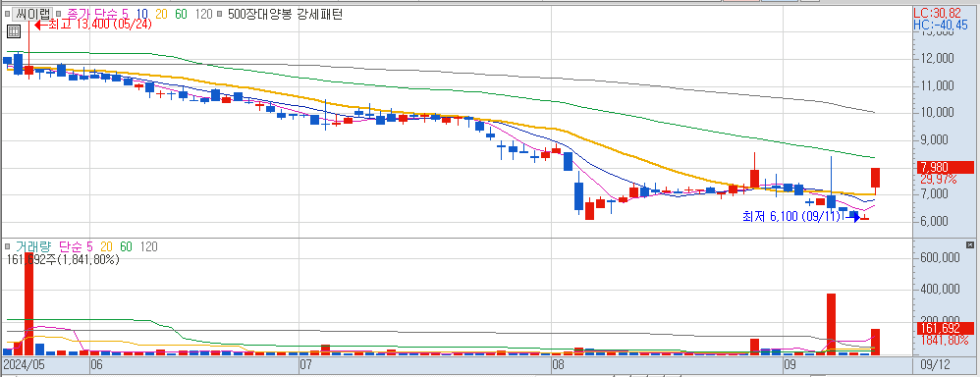Select the gray 120 price moving average label
The width and height of the screenshot is (980, 377).
point(203,14)
